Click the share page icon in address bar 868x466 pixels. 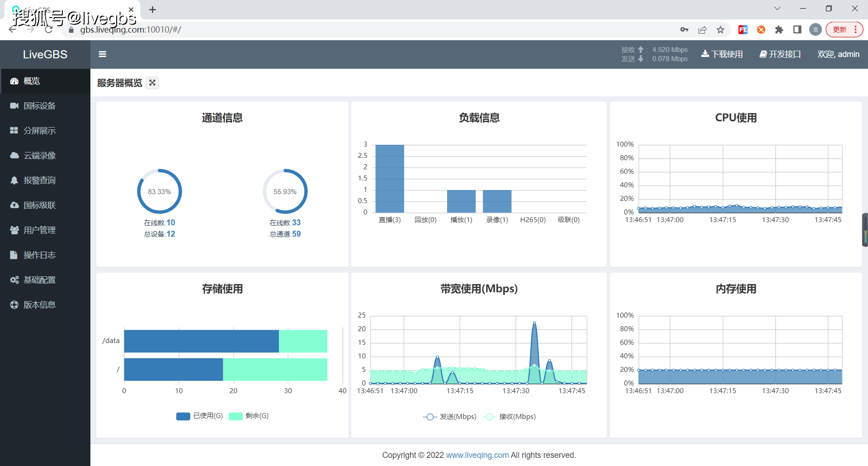click(x=703, y=30)
